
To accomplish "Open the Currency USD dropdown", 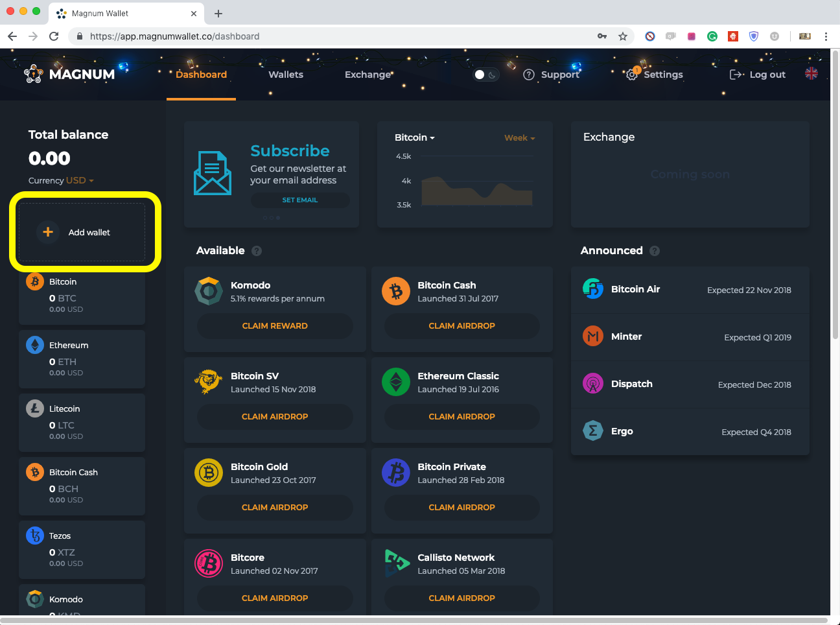I will click(80, 180).
